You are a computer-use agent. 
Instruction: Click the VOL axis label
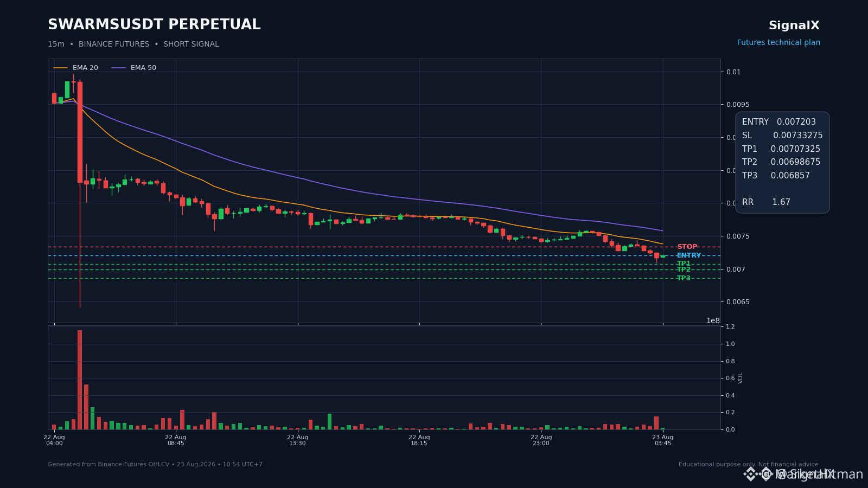tap(741, 378)
